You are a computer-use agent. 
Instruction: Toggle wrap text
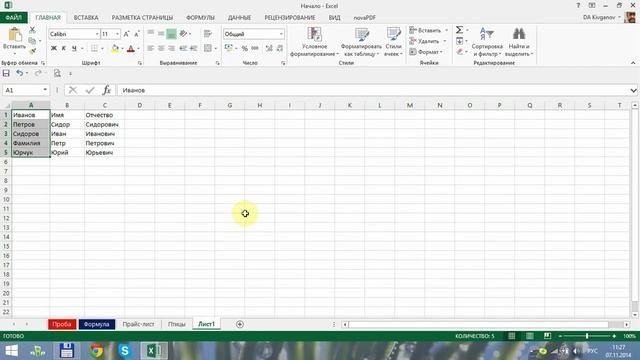click(208, 34)
